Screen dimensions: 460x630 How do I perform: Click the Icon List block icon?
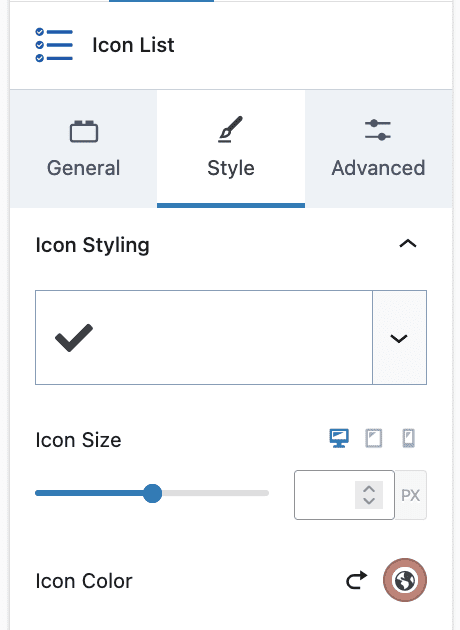(54, 45)
